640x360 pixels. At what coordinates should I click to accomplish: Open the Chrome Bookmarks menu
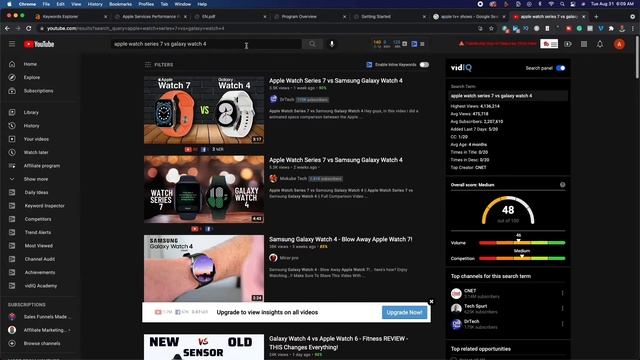[x=120, y=4]
